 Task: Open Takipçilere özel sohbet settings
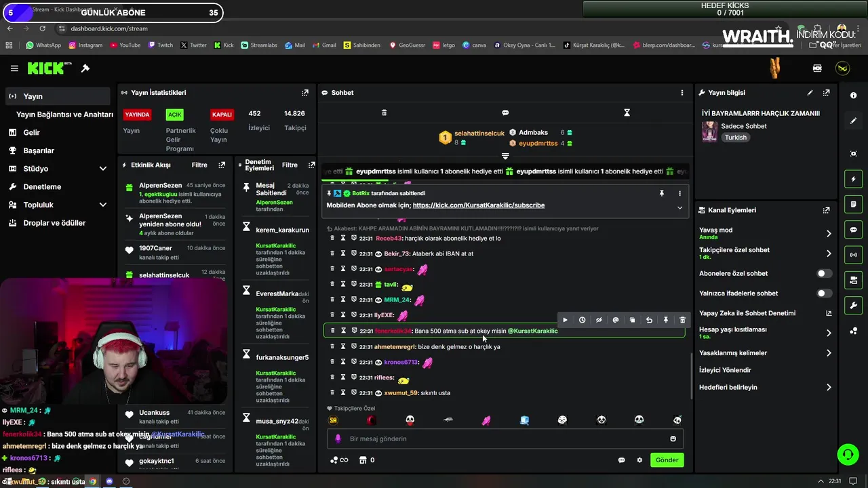tap(765, 253)
